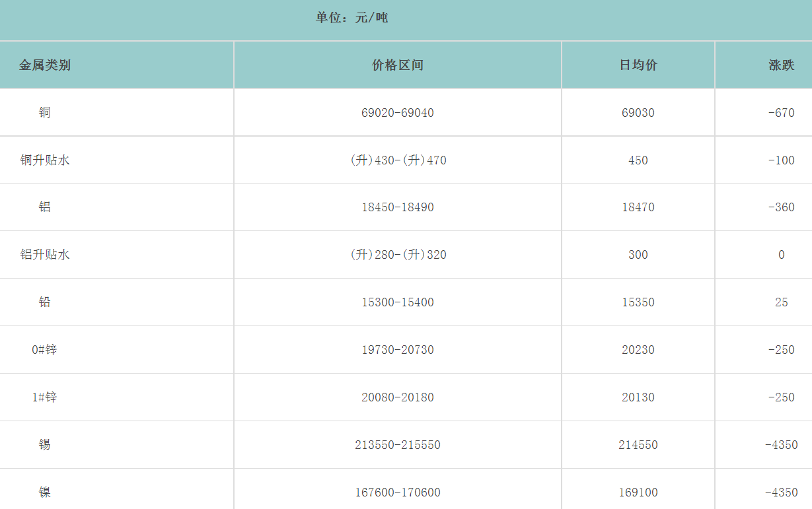This screenshot has width=812, height=509.
Task: Select the 铜 metal name cell
Action: pos(44,113)
